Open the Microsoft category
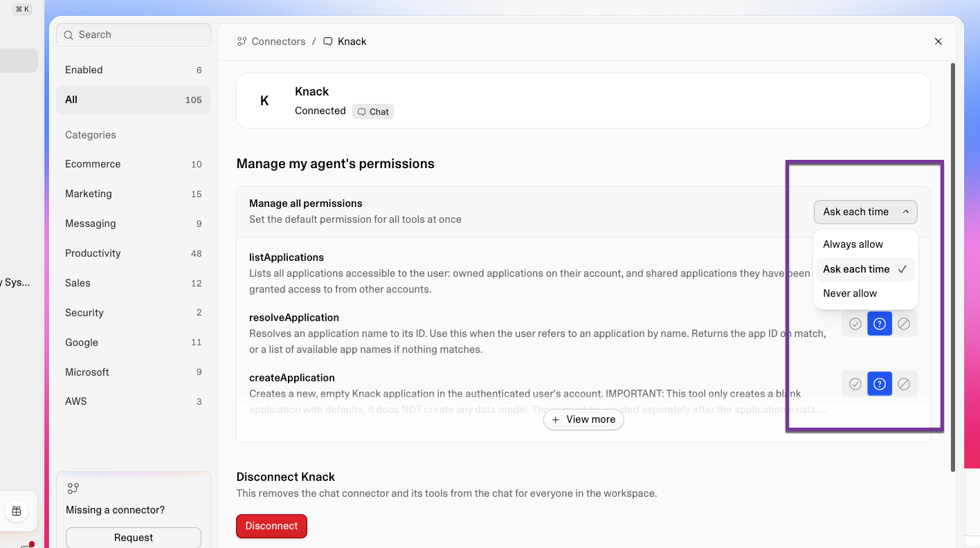 [x=134, y=372]
